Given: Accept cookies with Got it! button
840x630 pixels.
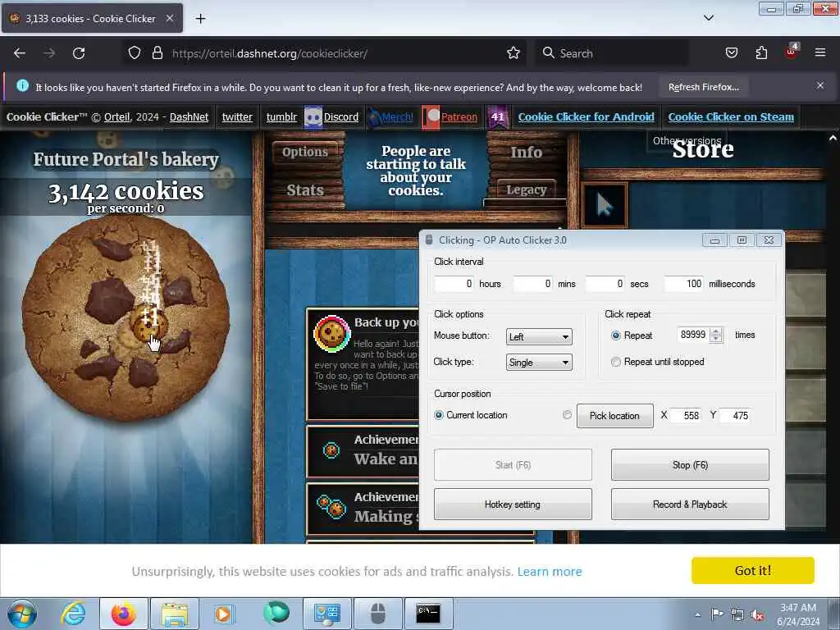Looking at the screenshot, I should [x=753, y=571].
